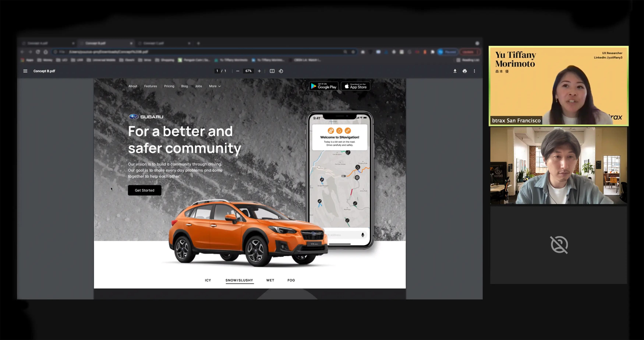Click the microphone icon in phone mockup
The image size is (644, 340).
click(363, 235)
